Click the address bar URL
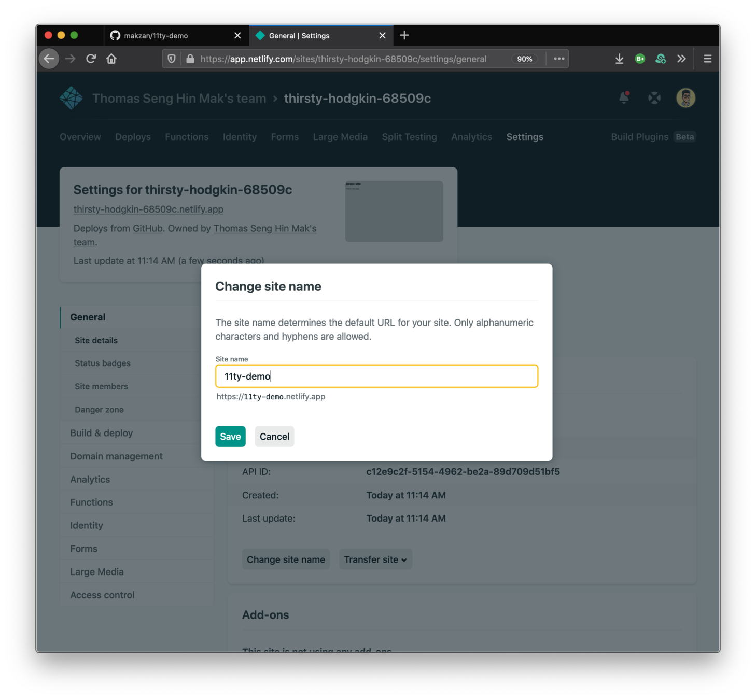Viewport: 756px width, 700px height. [343, 59]
